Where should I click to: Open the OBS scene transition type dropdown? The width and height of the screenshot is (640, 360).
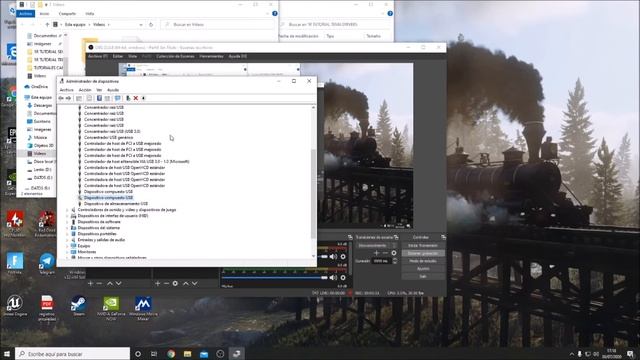click(376, 246)
